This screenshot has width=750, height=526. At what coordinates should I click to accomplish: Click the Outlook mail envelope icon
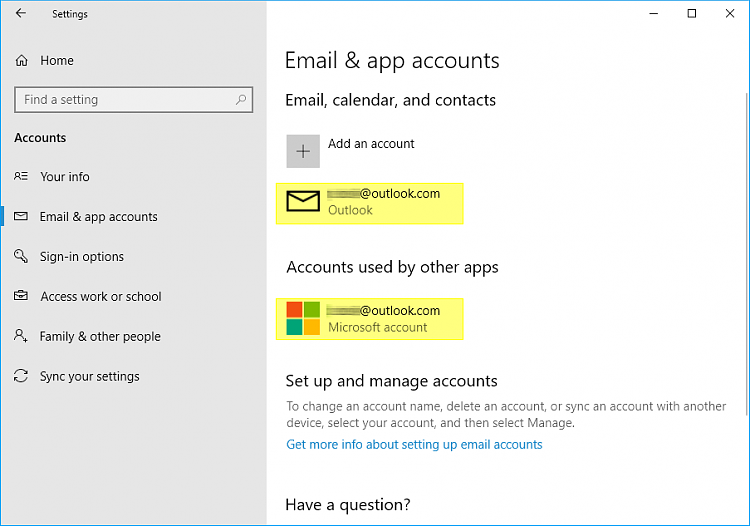point(303,201)
